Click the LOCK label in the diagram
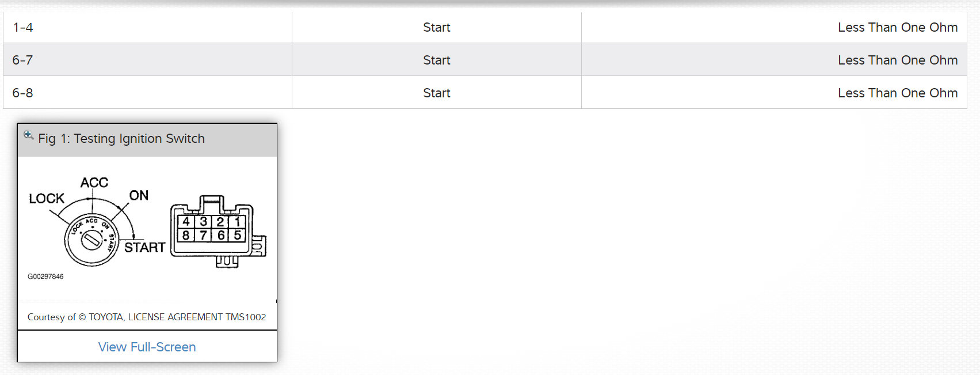Screen dimensions: 980x375 click(x=47, y=199)
